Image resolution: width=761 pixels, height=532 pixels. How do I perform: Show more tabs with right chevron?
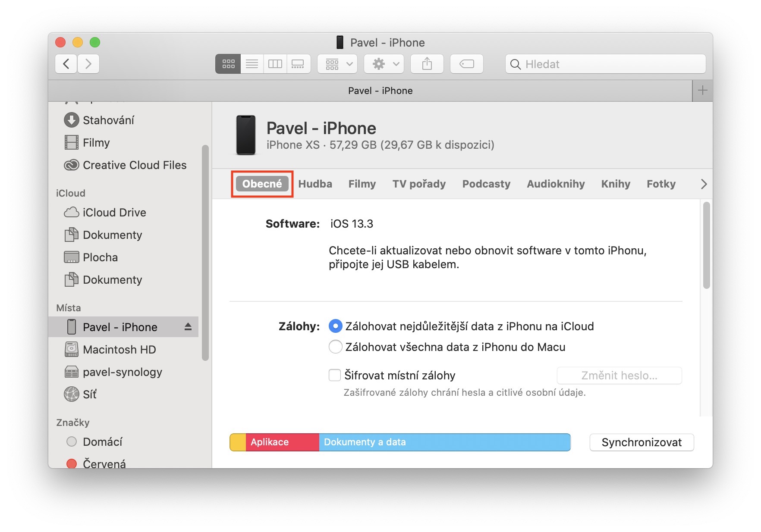coord(704,184)
